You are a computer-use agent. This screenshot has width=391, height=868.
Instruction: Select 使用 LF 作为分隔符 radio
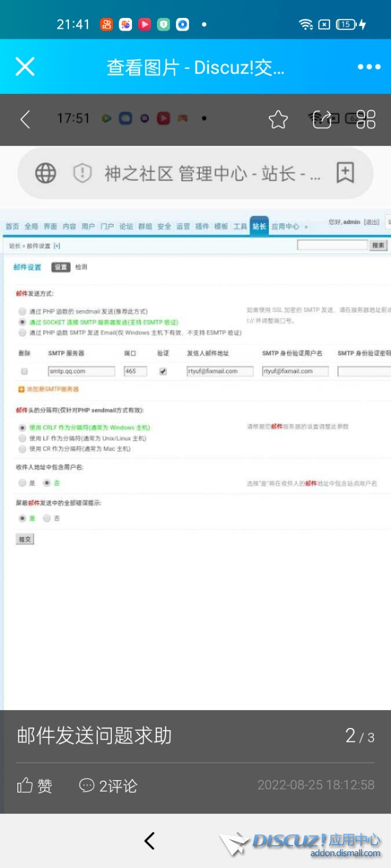click(22, 439)
